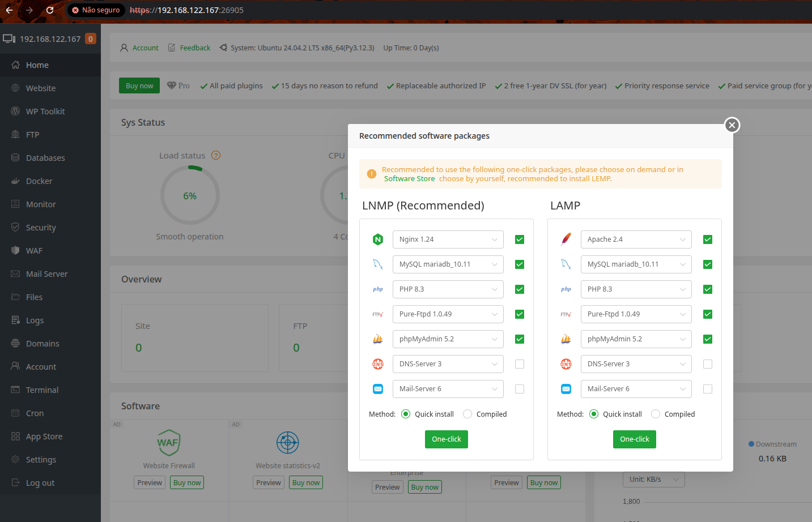Click the Docker whale icon in the sidebar
The image size is (812, 522).
point(15,181)
